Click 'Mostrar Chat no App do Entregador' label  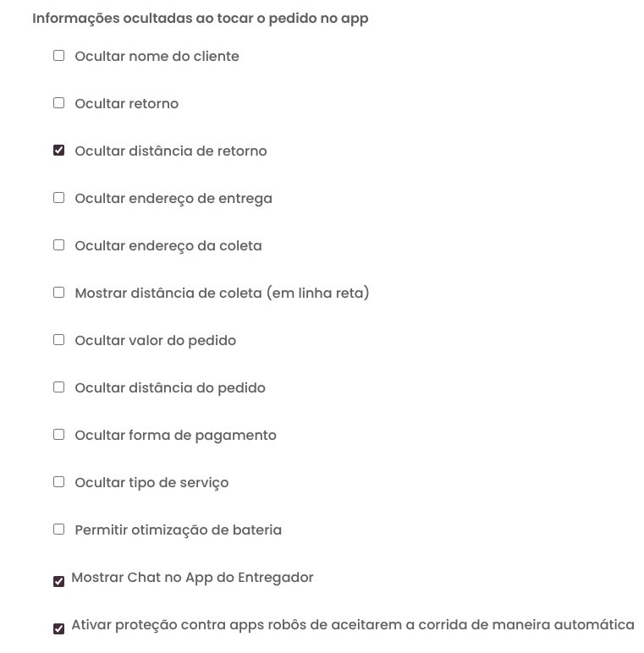[x=192, y=578]
